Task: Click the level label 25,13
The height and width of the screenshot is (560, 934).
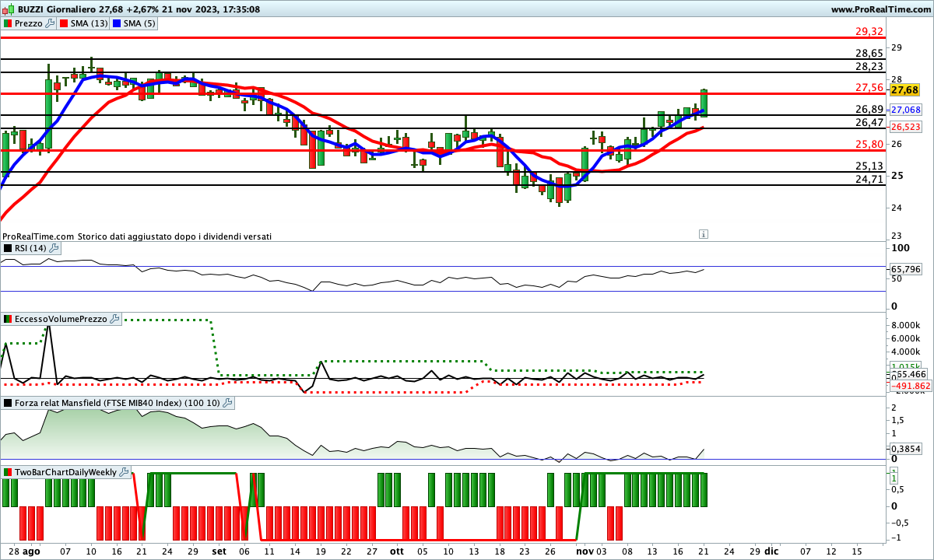Action: click(869, 166)
